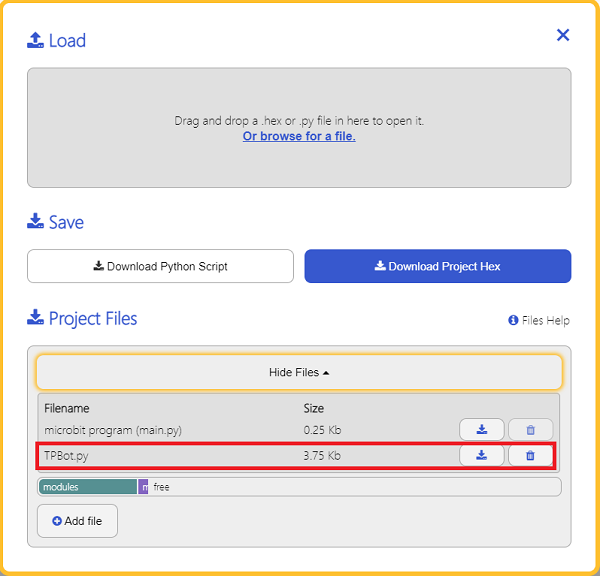The height and width of the screenshot is (576, 600).
Task: Click the teal modules storage bar segment
Action: coord(88,487)
